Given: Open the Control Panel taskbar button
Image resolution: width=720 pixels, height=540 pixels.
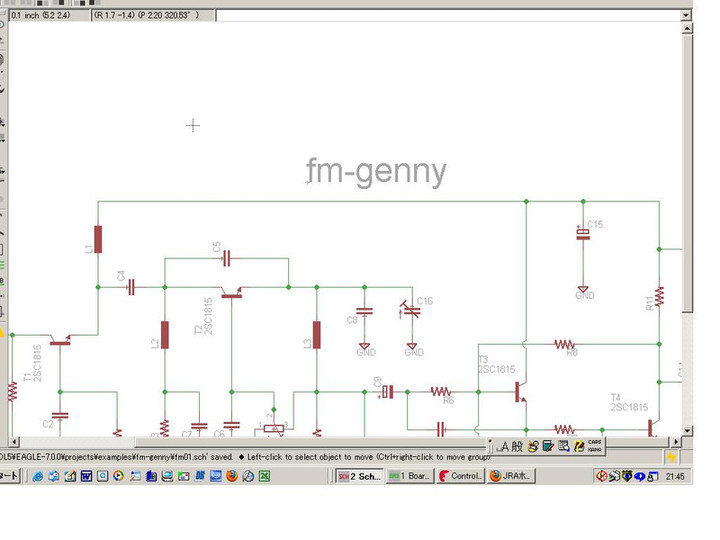Looking at the screenshot, I should (460, 477).
